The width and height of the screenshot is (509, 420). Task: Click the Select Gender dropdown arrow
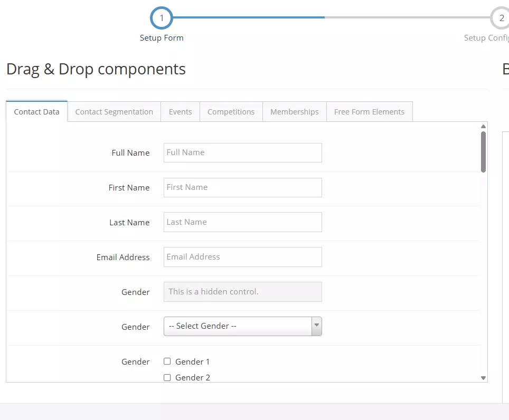[316, 326]
